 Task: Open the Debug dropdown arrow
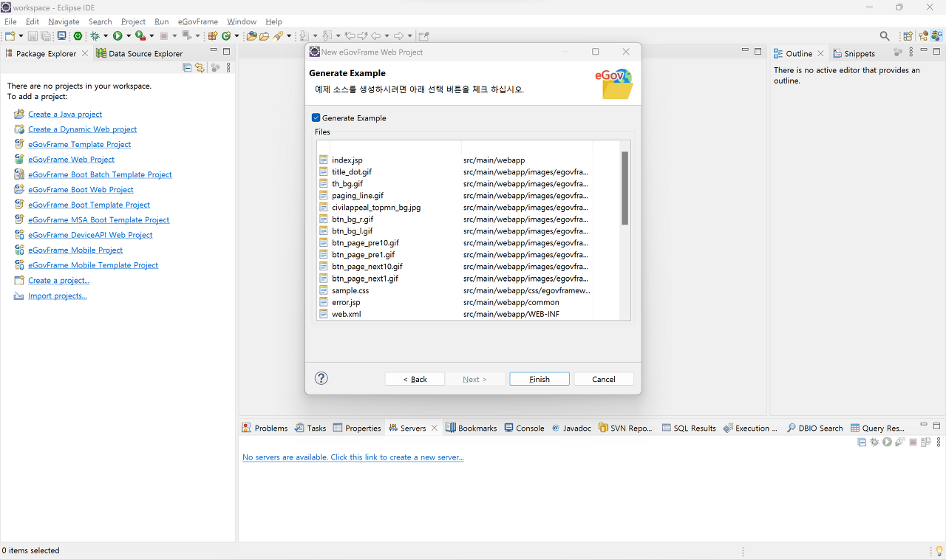[x=106, y=35]
